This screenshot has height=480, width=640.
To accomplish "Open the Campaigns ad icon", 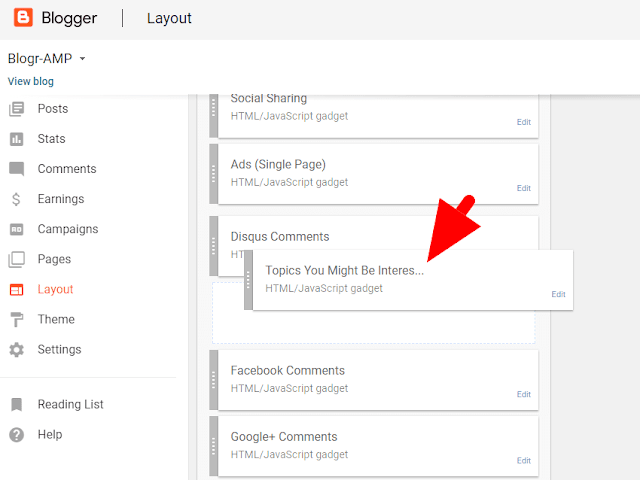I will [x=16, y=229].
